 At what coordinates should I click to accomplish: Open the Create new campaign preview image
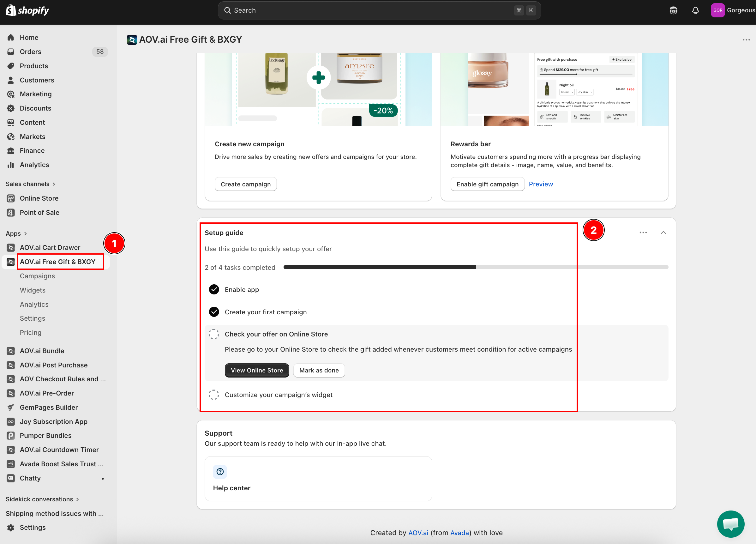point(318,89)
